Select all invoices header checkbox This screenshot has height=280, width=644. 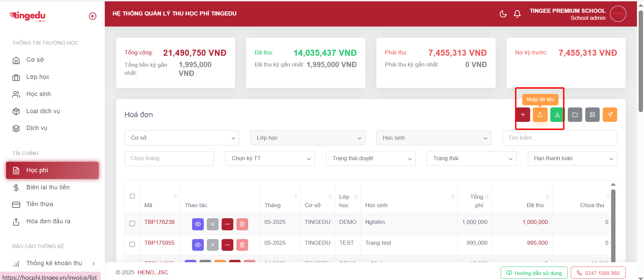(x=132, y=196)
